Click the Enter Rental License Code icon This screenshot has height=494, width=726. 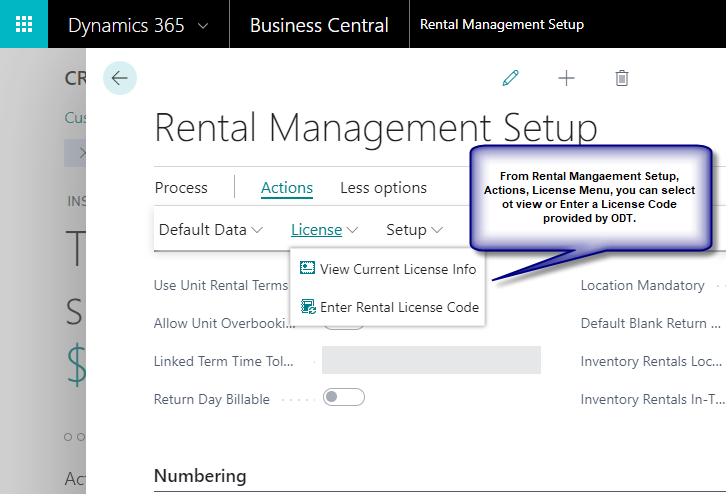(308, 306)
